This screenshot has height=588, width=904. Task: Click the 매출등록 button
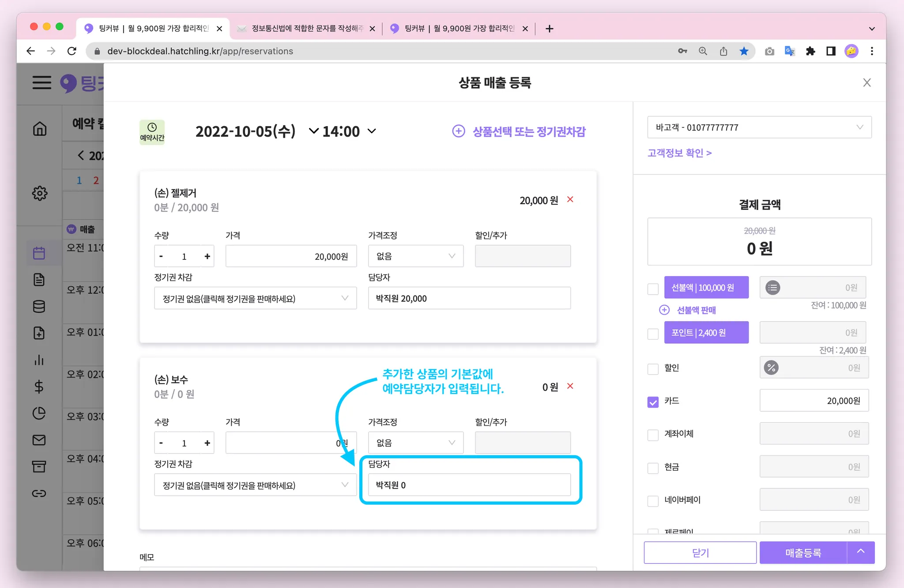(803, 553)
